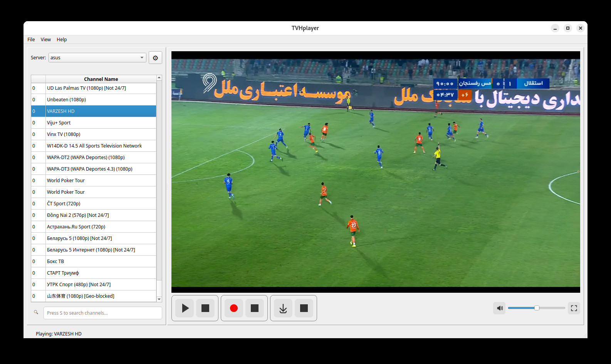This screenshot has height=364, width=611.
Task: Open the Help menu
Action: click(62, 40)
